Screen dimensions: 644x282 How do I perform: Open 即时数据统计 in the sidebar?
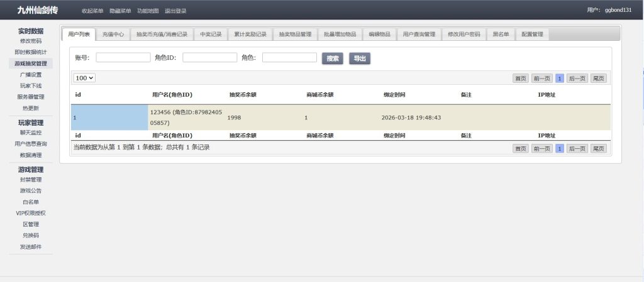point(31,53)
